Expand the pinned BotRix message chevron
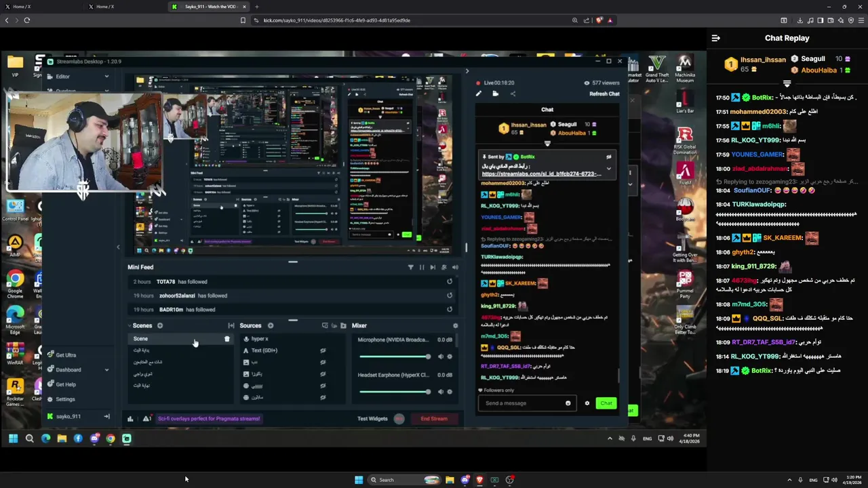 click(x=608, y=168)
